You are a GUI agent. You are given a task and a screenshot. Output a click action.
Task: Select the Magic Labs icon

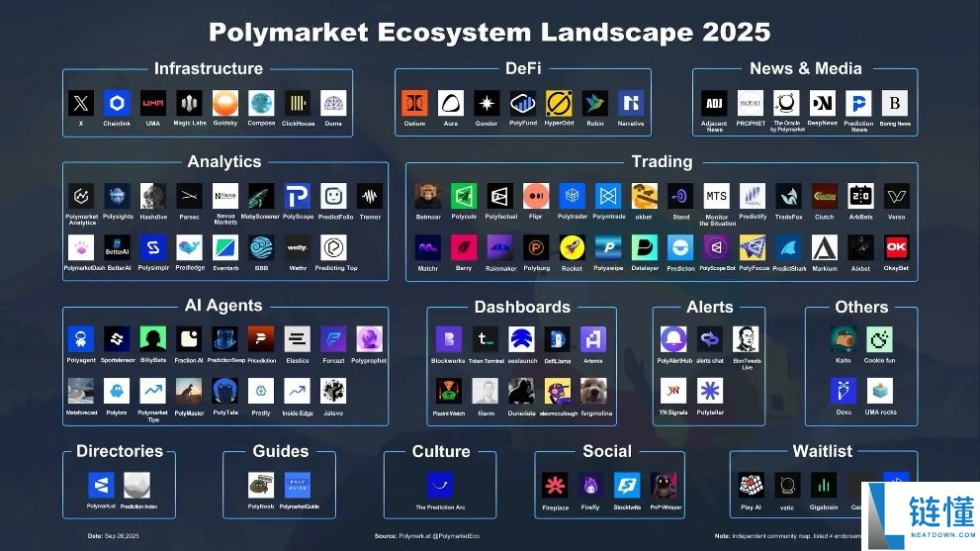click(190, 103)
